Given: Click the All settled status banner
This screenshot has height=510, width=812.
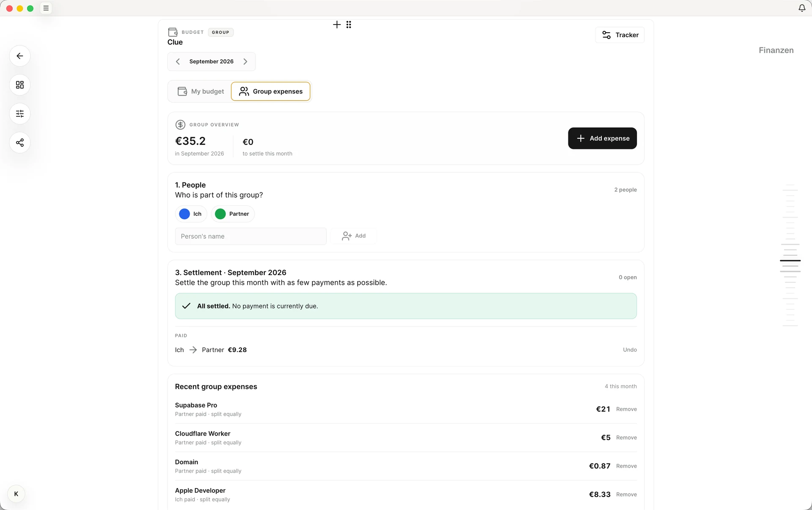Looking at the screenshot, I should click(x=406, y=306).
